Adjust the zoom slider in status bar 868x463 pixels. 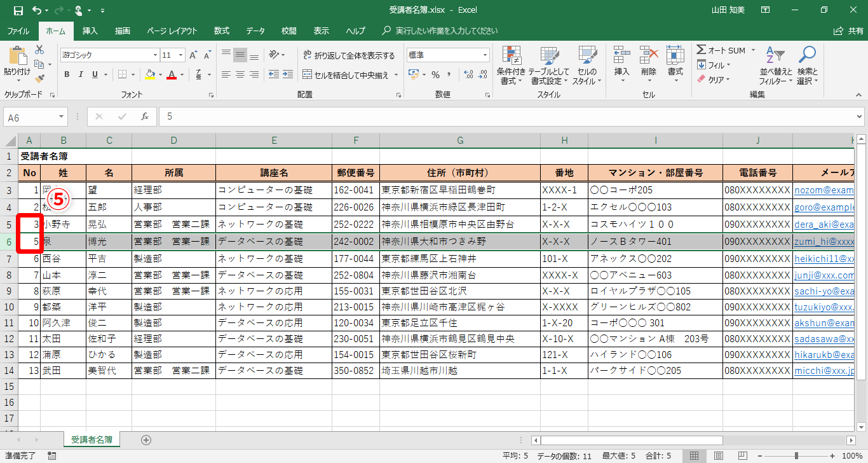(796, 455)
